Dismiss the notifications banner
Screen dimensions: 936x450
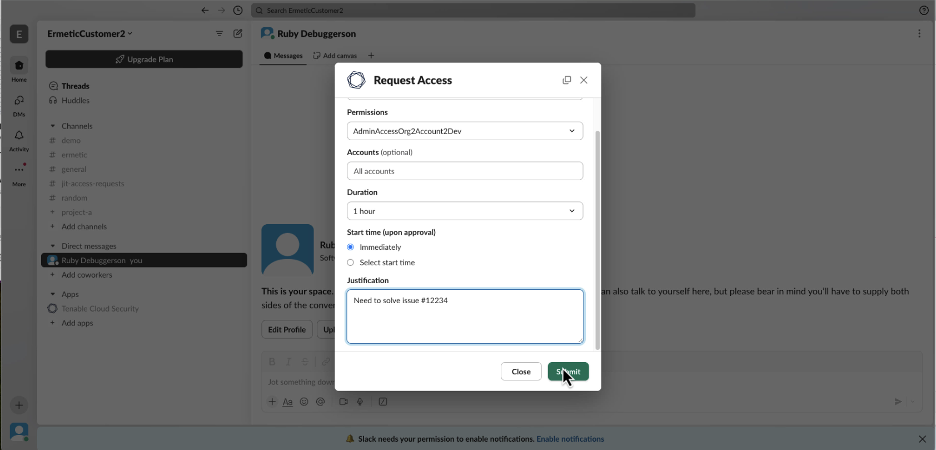(922, 439)
